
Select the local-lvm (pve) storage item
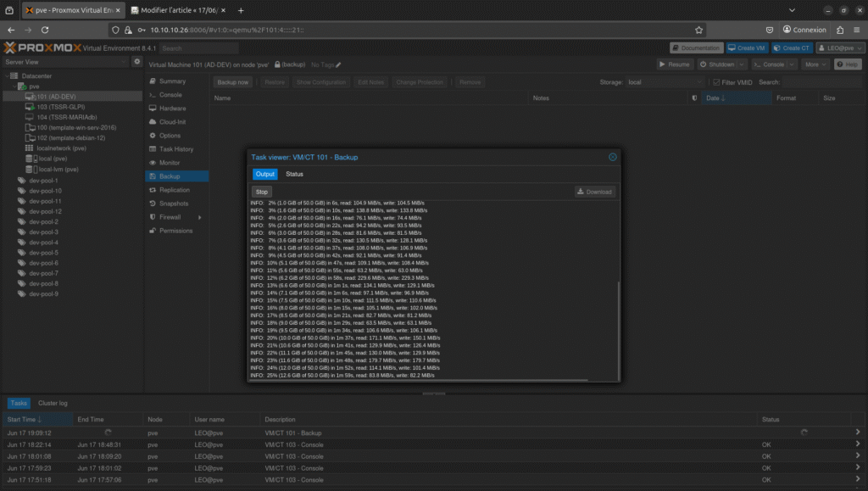click(58, 169)
